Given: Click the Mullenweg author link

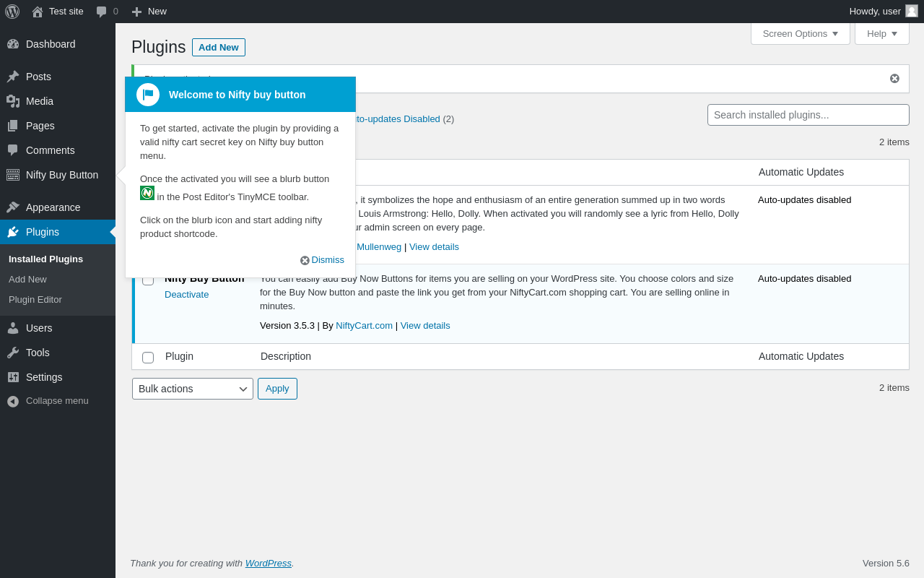Looking at the screenshot, I should pos(379,246).
